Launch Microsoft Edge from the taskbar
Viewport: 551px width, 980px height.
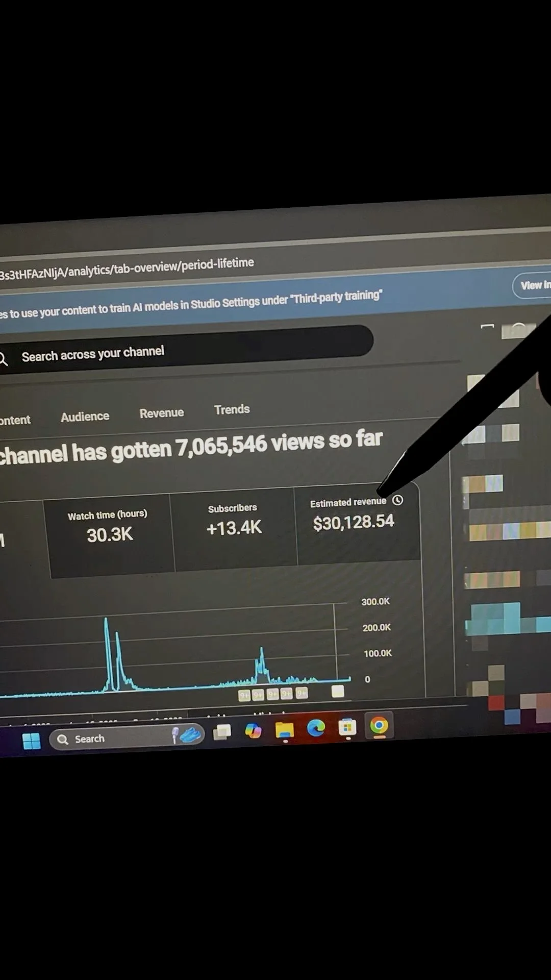[x=316, y=728]
